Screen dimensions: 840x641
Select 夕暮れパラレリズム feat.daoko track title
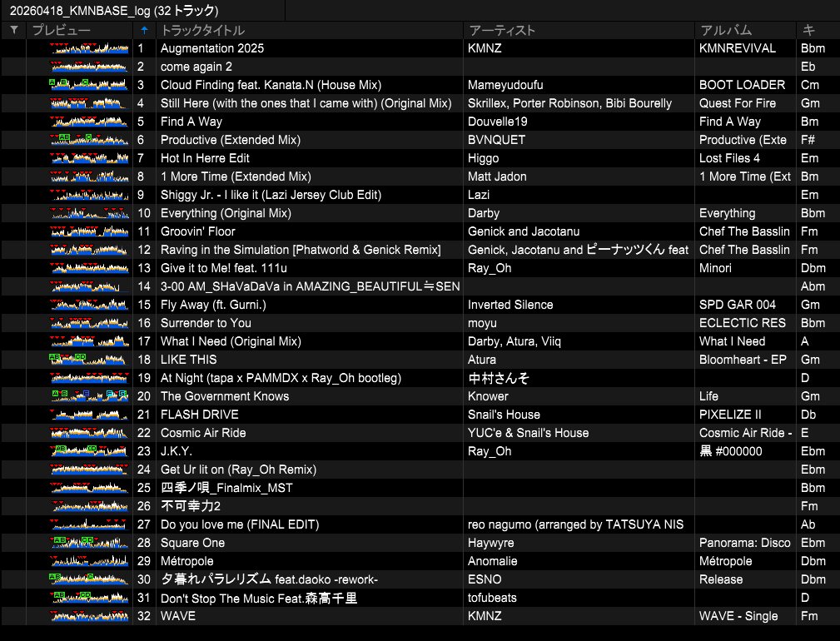(x=269, y=579)
